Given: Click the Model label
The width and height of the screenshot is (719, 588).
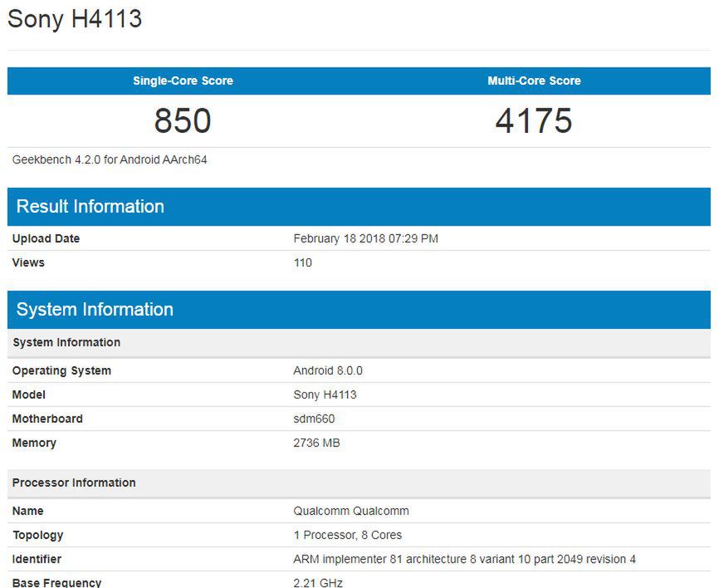Looking at the screenshot, I should pyautogui.click(x=29, y=394).
